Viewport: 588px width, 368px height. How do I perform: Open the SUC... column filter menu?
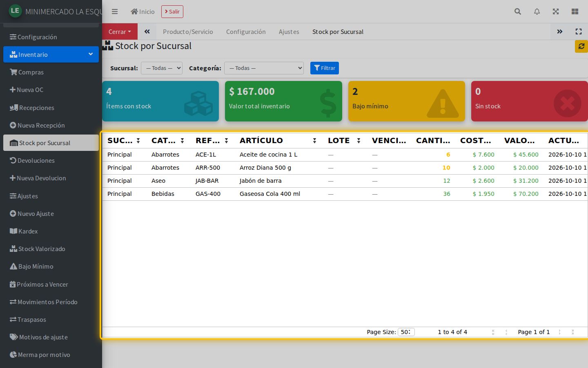pyautogui.click(x=138, y=141)
